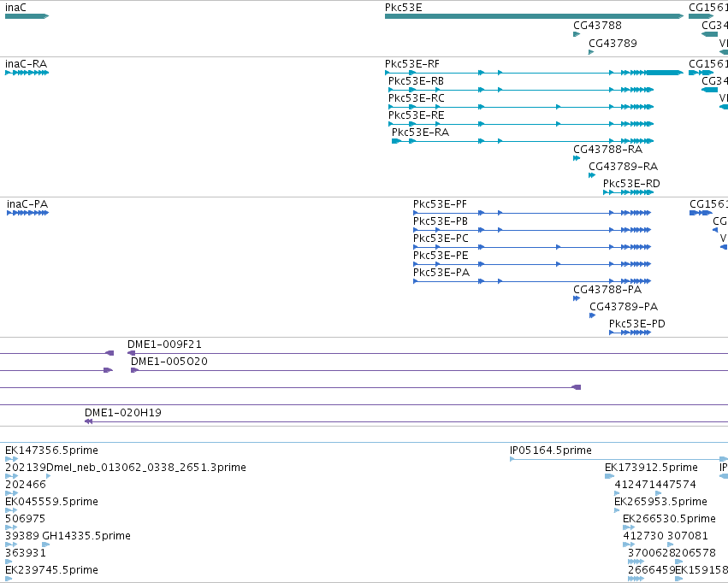Open the IP05164.5prime EST label
This screenshot has width=728, height=583.
(551, 450)
